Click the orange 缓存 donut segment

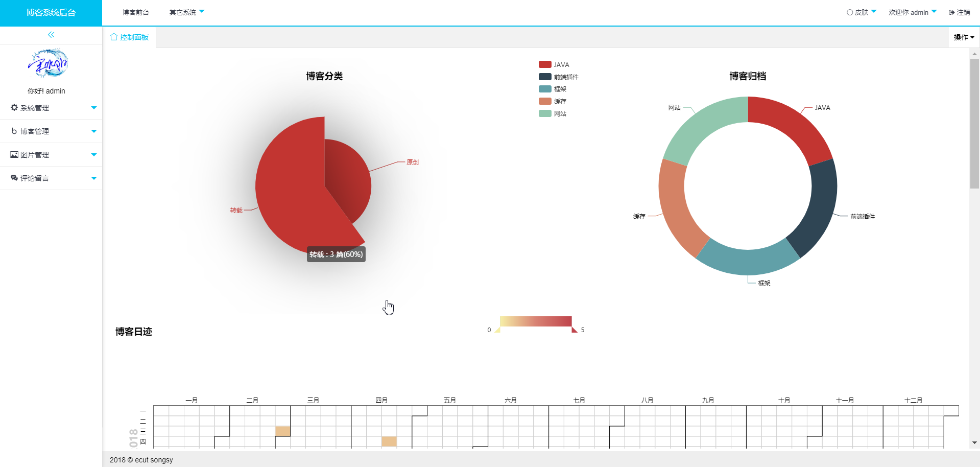coord(675,209)
